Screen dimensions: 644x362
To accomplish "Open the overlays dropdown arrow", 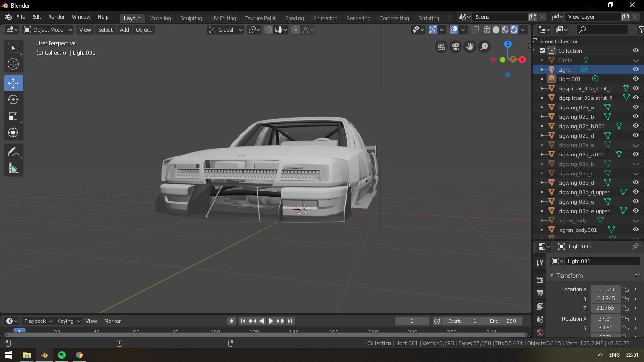I will coord(463,30).
